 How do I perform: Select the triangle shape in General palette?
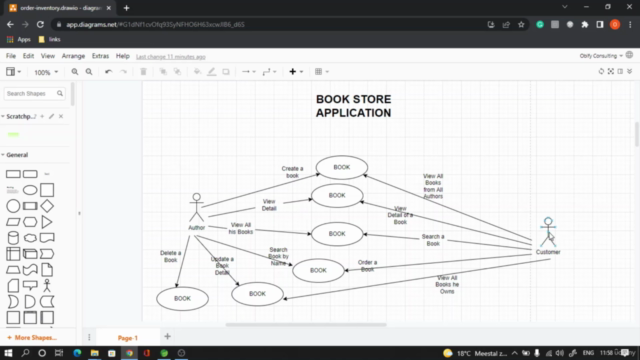(x=47, y=222)
